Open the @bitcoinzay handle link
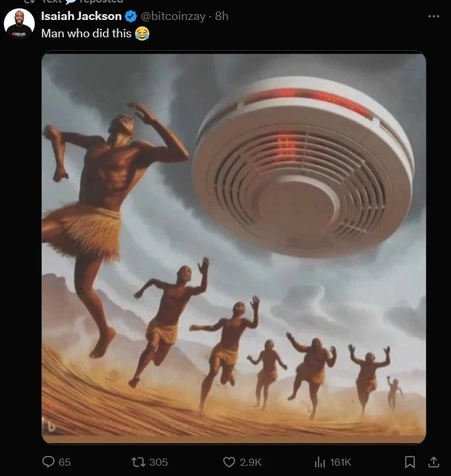Image resolution: width=451 pixels, height=476 pixels. [173, 16]
